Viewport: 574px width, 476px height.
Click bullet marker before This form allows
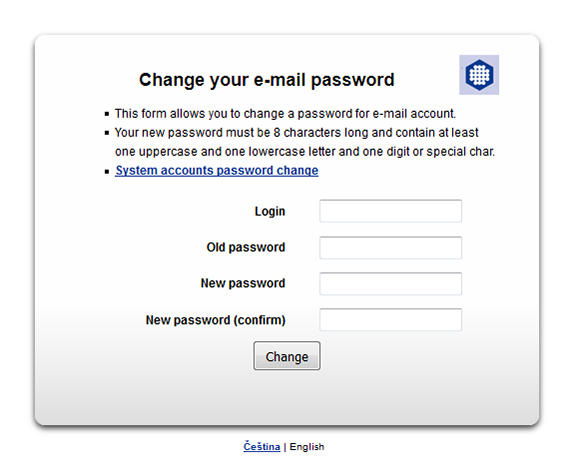pyautogui.click(x=107, y=114)
